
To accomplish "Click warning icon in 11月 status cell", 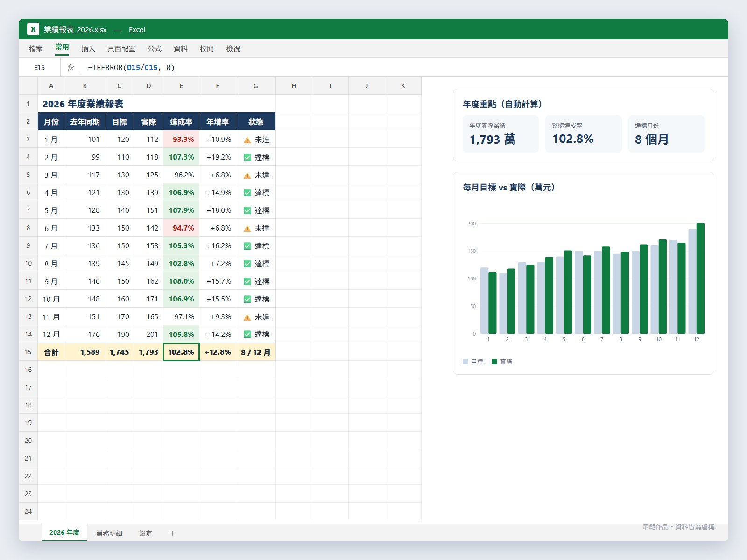I will point(247,317).
